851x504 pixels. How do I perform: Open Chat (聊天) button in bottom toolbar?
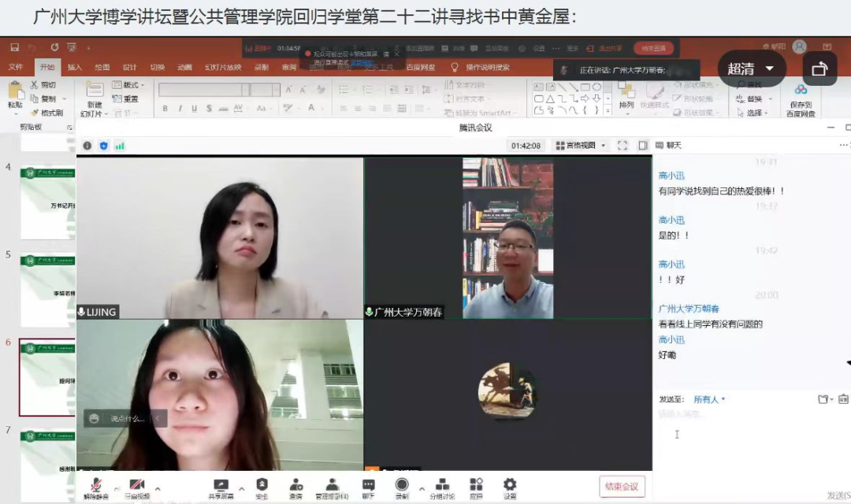369,488
